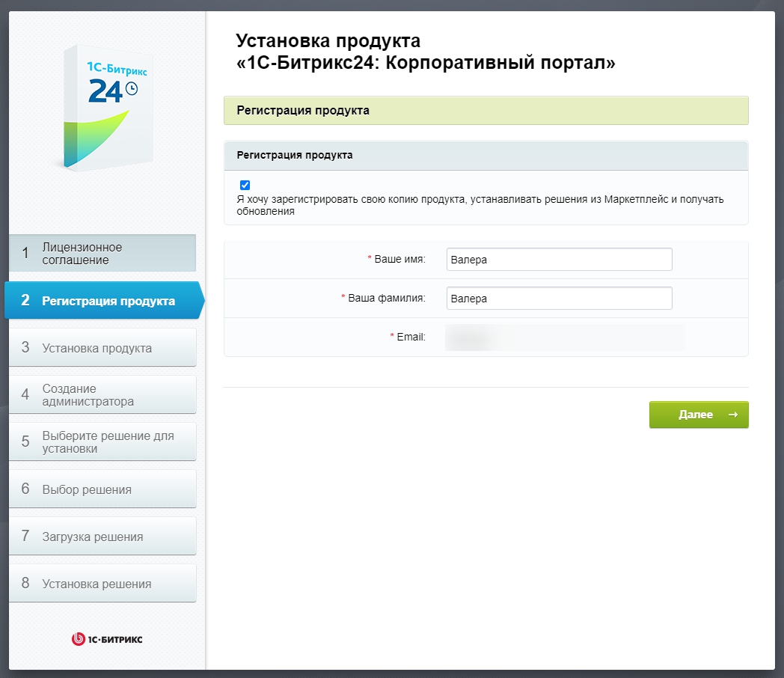Click the Email input field

pos(565,338)
